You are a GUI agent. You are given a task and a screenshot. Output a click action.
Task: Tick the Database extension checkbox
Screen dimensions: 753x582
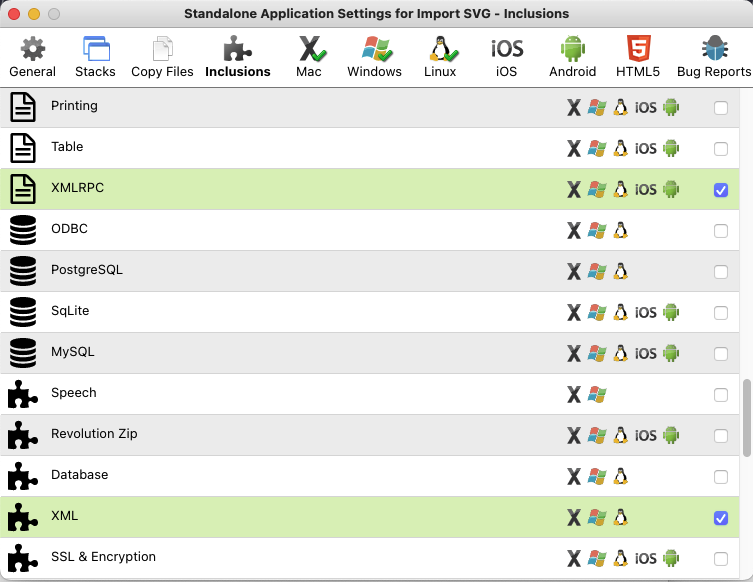721,477
